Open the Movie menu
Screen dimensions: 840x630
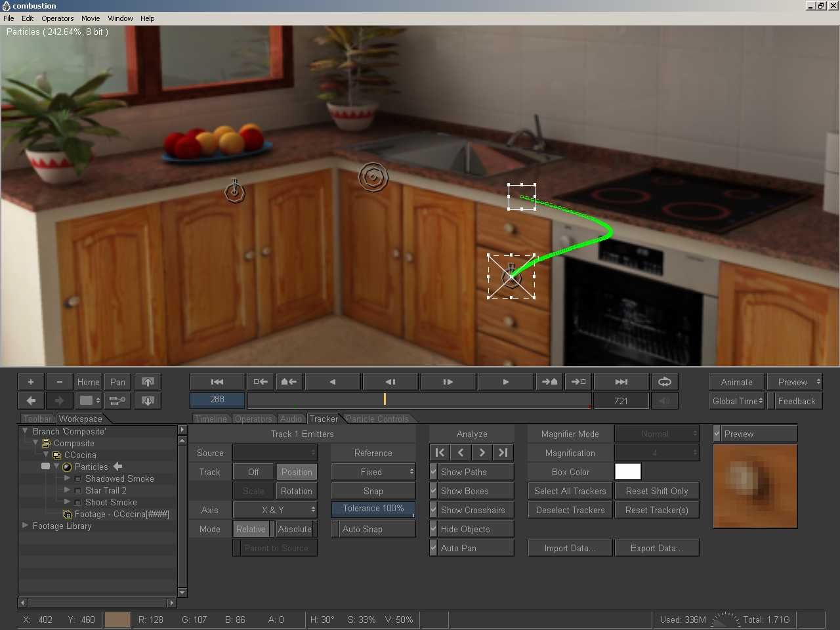tap(91, 18)
